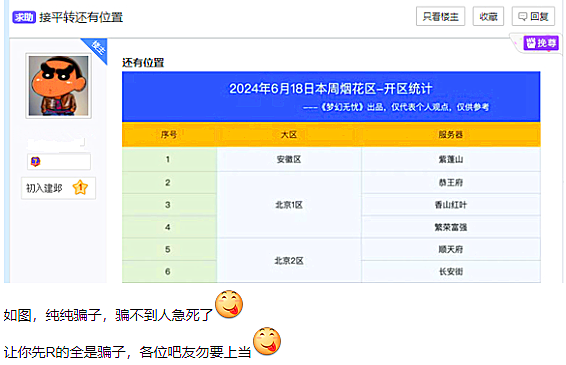This screenshot has width=566, height=365.
Task: Filter thread with 只看楼主 button
Action: click(440, 16)
